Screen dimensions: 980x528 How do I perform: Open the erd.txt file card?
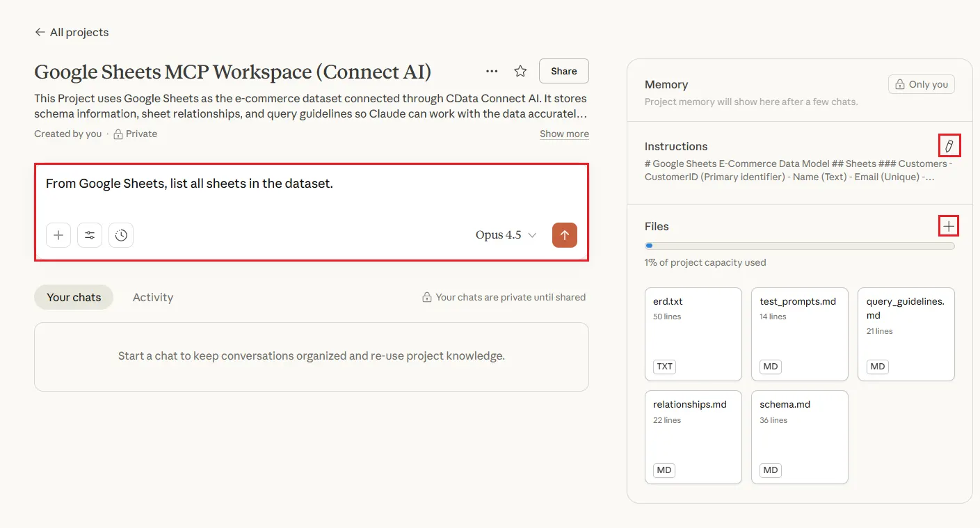[x=693, y=334]
